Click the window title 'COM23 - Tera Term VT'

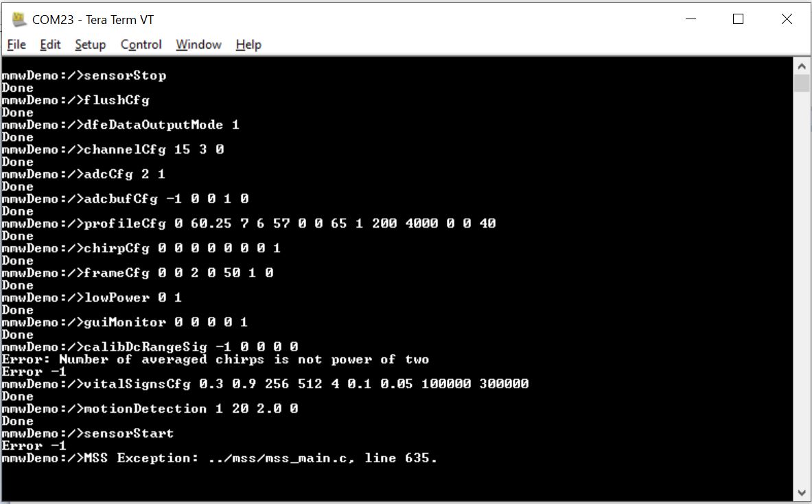(93, 20)
